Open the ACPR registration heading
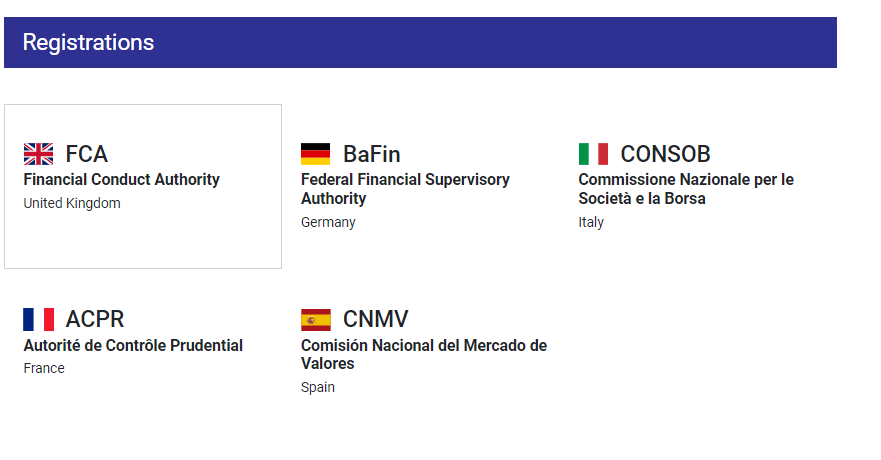The image size is (881, 460). (x=94, y=319)
